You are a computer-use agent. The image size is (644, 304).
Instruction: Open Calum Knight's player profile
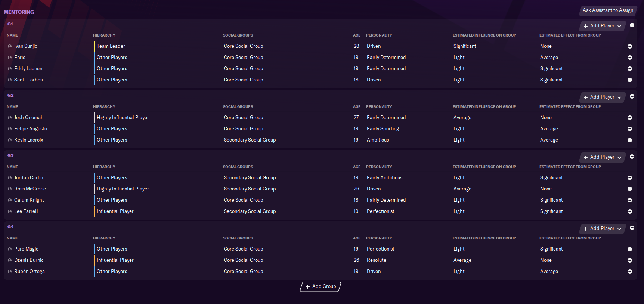point(29,200)
